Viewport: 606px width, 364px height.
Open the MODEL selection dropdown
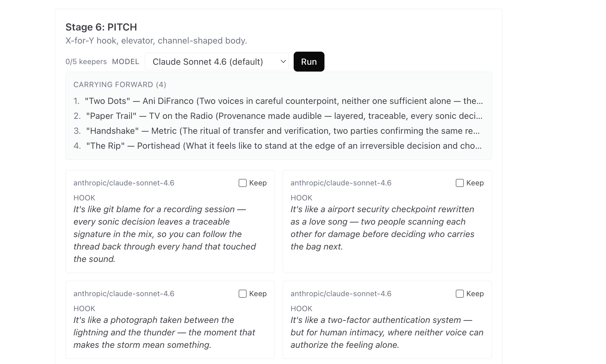tap(217, 62)
